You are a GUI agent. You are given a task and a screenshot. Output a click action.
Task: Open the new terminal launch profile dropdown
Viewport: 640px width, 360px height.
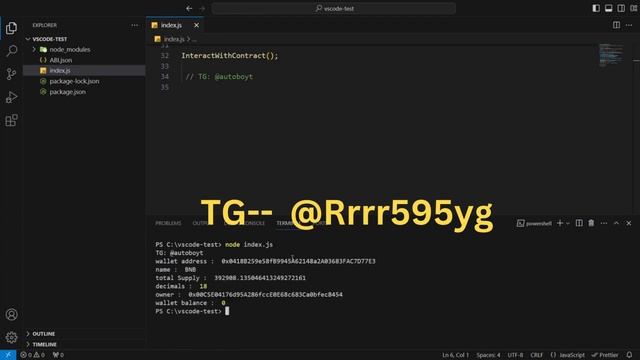point(568,223)
